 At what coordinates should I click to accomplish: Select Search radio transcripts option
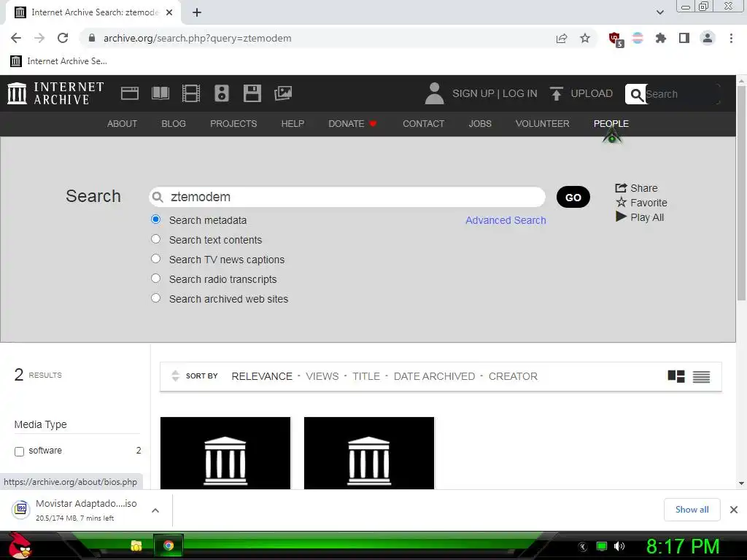(156, 278)
